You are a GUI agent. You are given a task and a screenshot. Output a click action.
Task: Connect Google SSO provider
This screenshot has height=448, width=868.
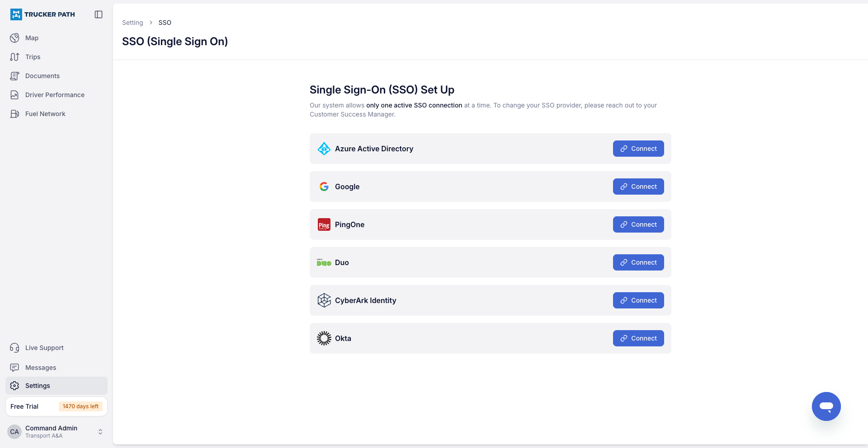638,187
